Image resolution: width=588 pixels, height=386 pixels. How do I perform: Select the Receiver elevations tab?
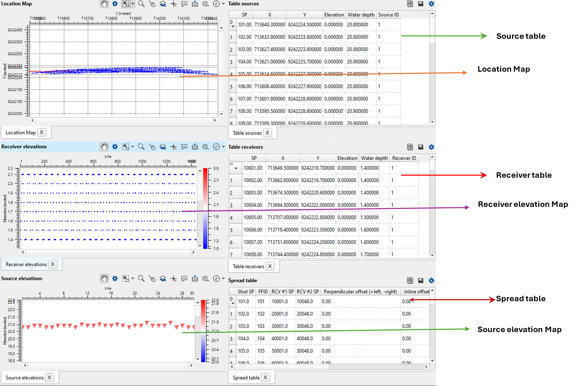click(26, 264)
